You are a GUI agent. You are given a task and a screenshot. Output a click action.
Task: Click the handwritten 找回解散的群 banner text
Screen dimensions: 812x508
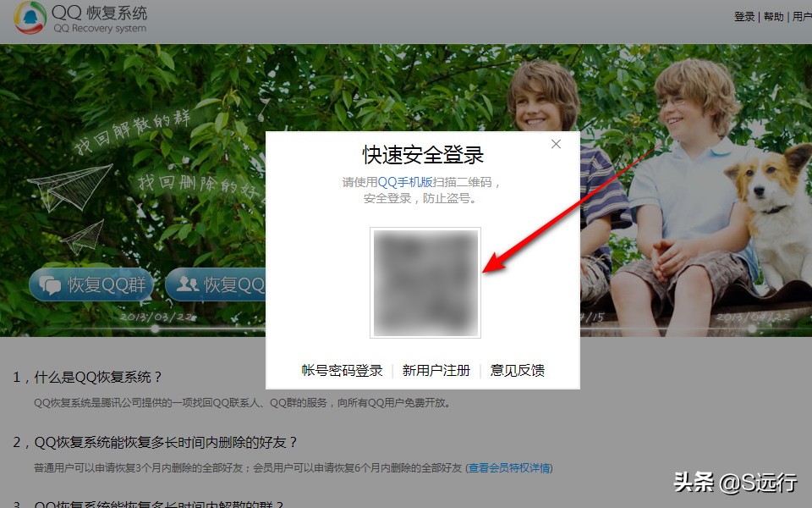click(x=132, y=133)
